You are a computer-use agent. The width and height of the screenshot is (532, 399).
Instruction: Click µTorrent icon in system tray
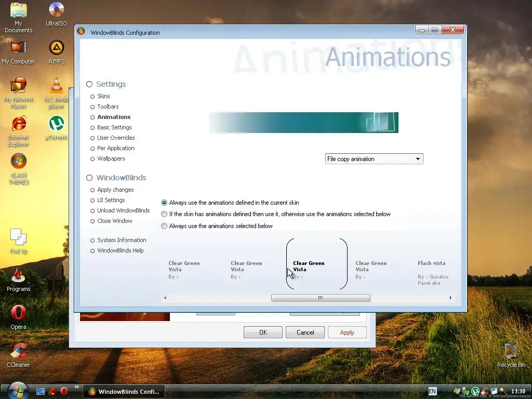click(x=476, y=391)
